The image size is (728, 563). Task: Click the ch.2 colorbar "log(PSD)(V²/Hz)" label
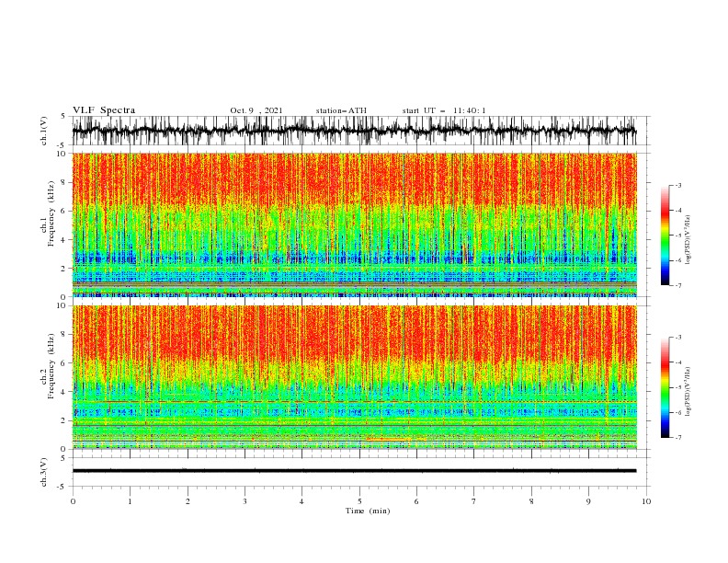[x=688, y=392]
